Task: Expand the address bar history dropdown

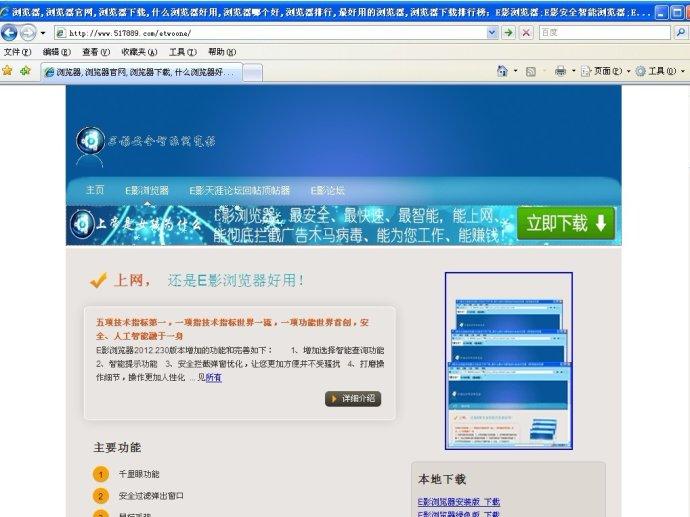Action: [493, 33]
